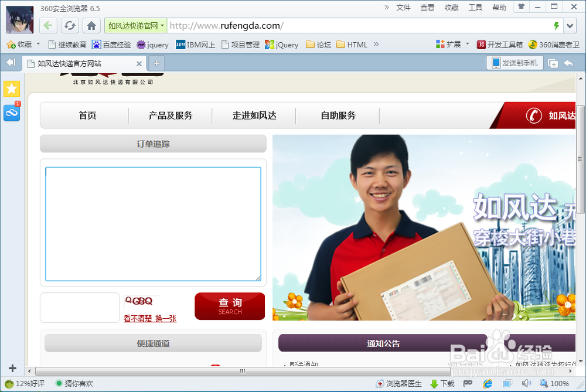The height and width of the screenshot is (392, 586).
Task: Open the 项目管理 bookmark
Action: 241,45
